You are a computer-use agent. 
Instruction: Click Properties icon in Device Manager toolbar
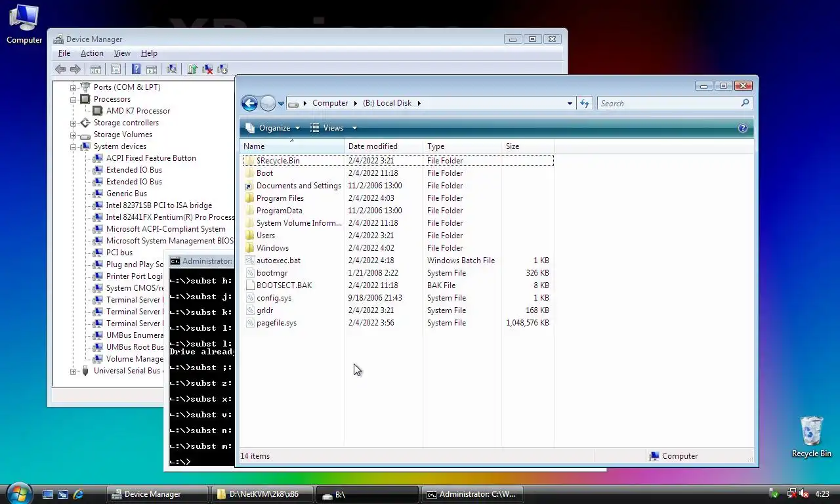click(x=116, y=69)
